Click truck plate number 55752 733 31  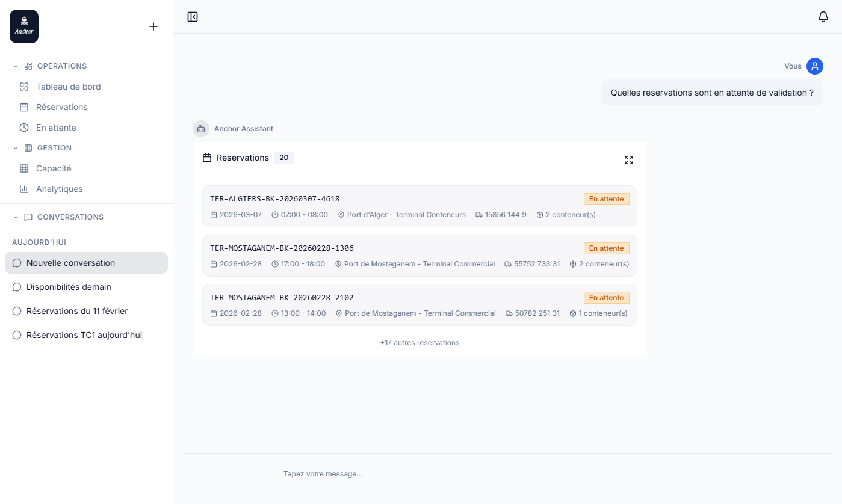pyautogui.click(x=537, y=264)
